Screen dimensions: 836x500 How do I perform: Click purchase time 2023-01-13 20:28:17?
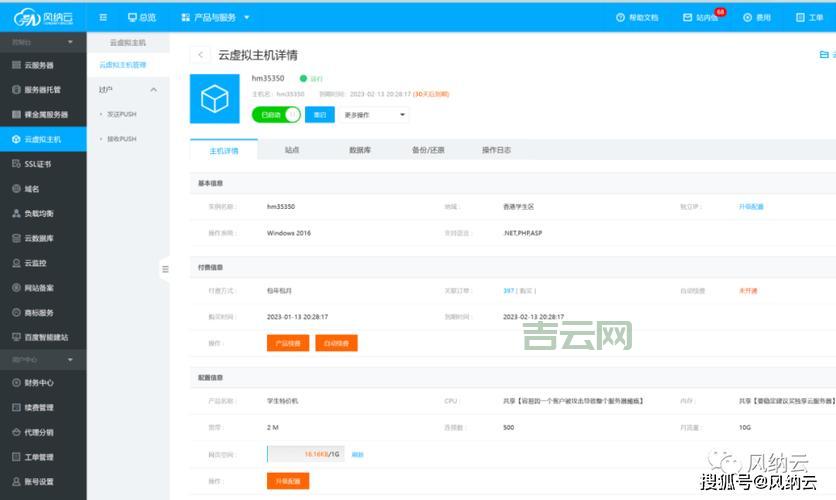point(298,317)
